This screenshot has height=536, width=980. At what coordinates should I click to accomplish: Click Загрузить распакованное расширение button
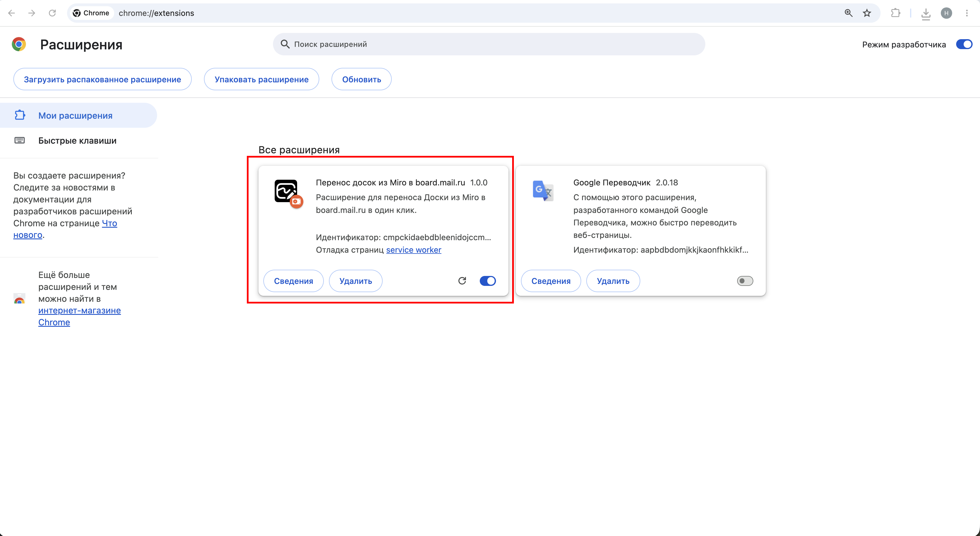(102, 79)
